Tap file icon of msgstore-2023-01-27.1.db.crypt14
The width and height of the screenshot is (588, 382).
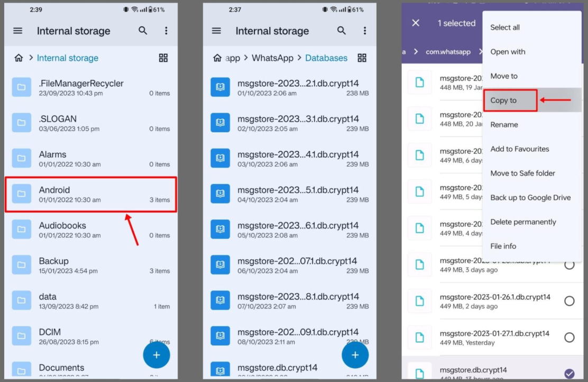pyautogui.click(x=420, y=338)
